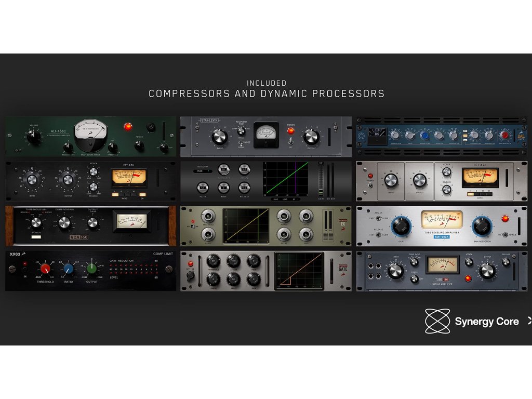The height and width of the screenshot is (399, 532).
Task: Click the Comp Ratio knob on Tube 176
Action: click(x=414, y=262)
